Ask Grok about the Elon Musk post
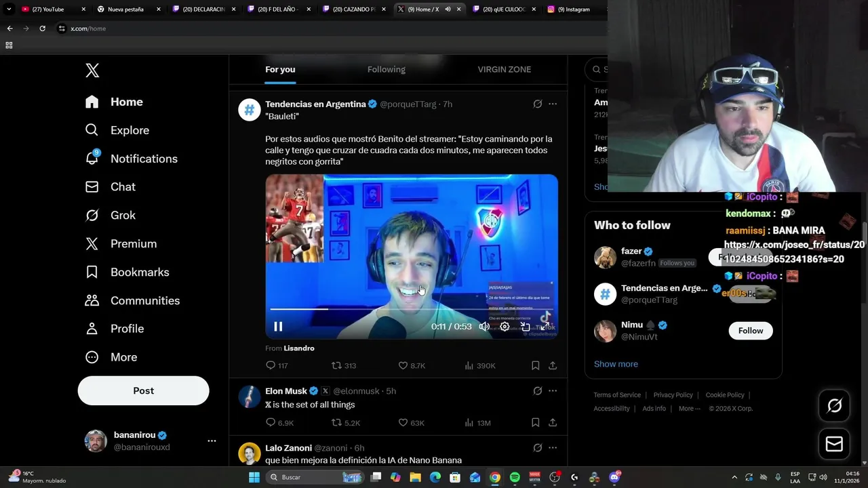 coord(537,391)
